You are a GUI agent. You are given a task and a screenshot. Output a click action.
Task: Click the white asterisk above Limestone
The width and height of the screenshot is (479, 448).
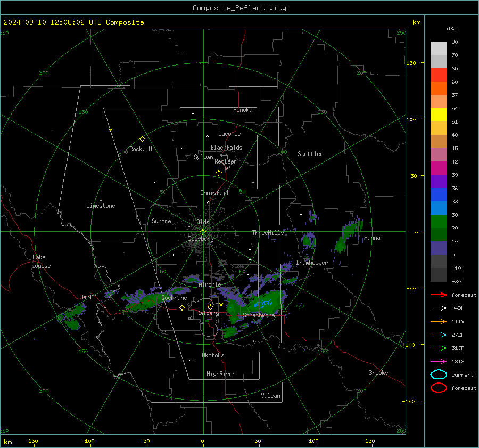point(101,201)
